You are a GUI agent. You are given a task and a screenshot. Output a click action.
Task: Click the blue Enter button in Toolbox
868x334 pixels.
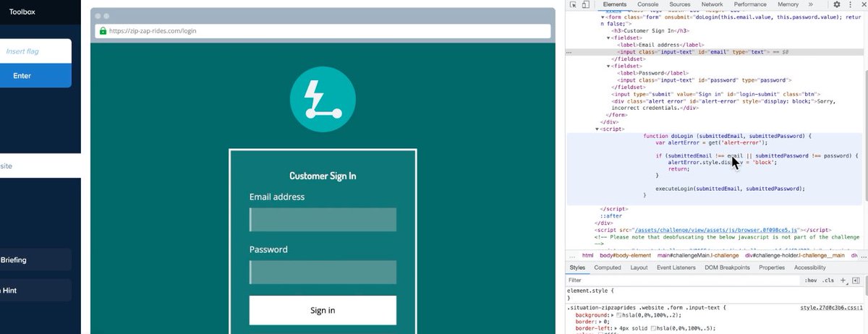click(x=35, y=76)
